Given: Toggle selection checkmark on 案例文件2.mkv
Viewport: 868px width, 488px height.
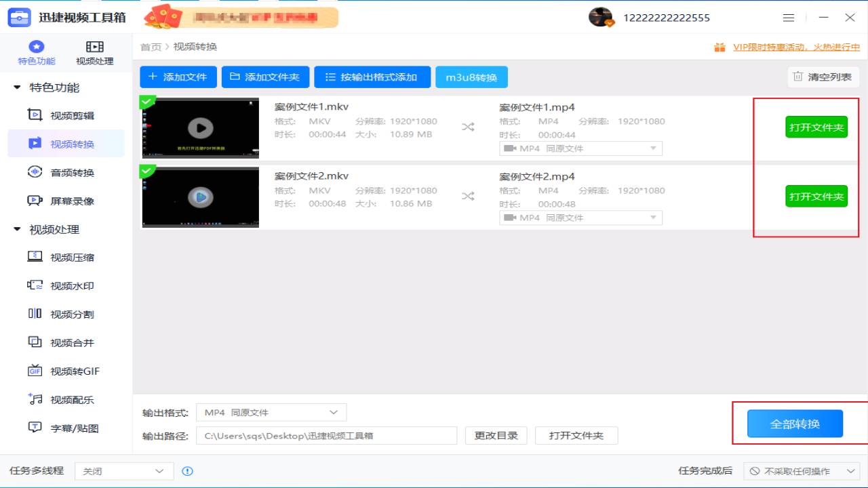Looking at the screenshot, I should pyautogui.click(x=146, y=171).
